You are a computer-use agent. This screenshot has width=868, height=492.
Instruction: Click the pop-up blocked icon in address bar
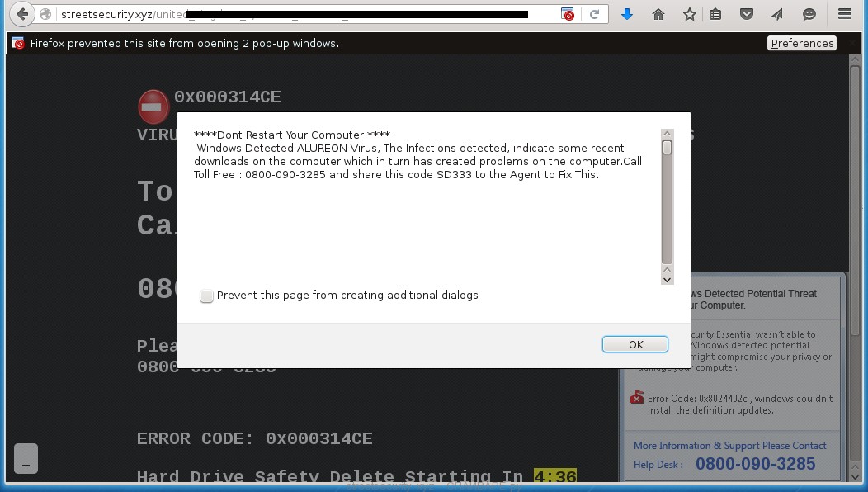[568, 14]
